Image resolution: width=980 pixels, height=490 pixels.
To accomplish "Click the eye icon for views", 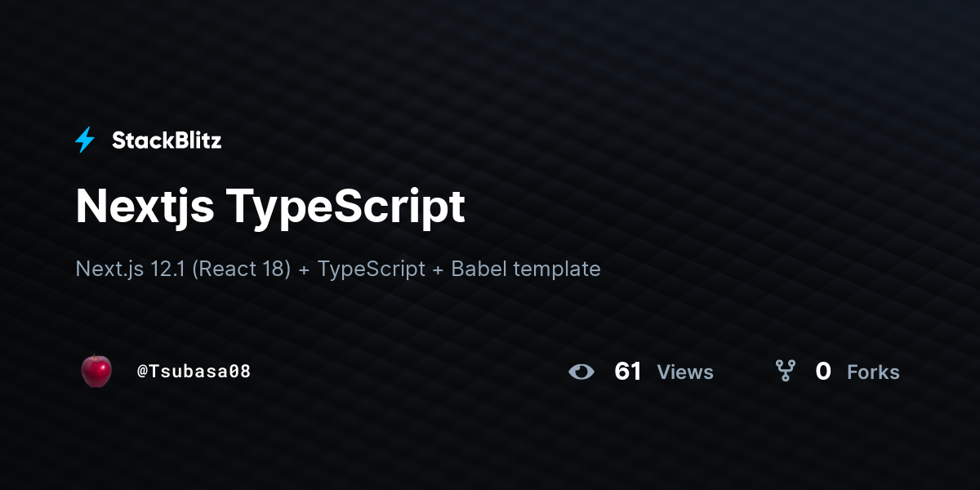I will [x=581, y=372].
